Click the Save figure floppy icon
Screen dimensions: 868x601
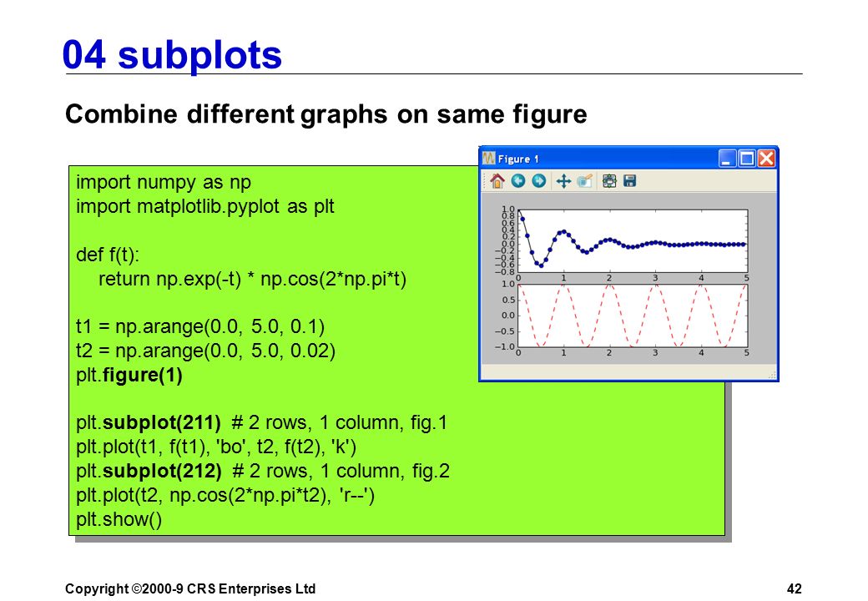click(x=630, y=181)
